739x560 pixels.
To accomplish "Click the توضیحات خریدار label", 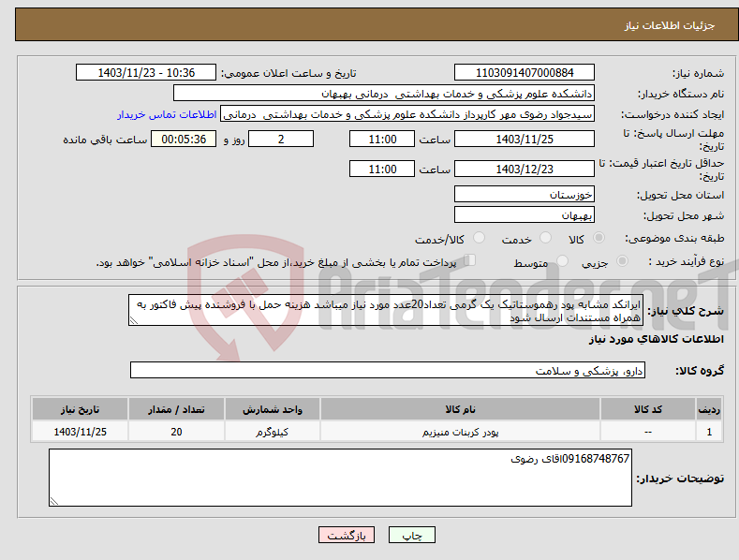I will tap(680, 479).
